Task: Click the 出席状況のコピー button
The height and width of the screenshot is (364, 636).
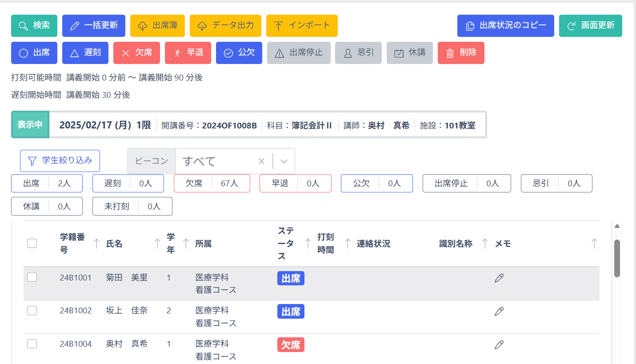Action: 505,26
